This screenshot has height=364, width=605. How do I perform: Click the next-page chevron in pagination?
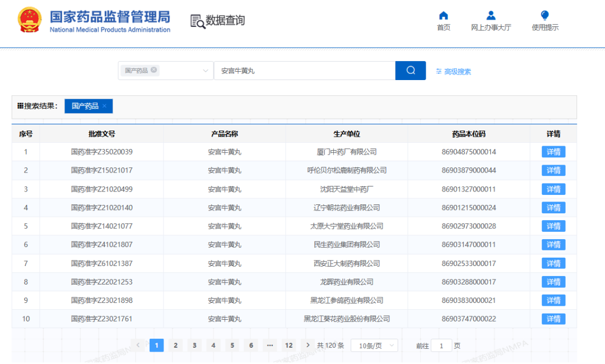[x=308, y=345]
